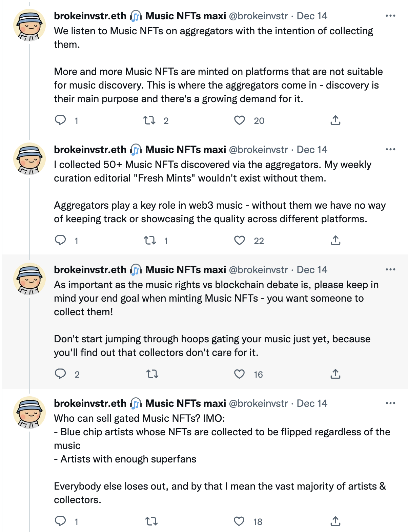This screenshot has height=532, width=408.
Task: Open more options on the first tweet
Action: [x=390, y=16]
